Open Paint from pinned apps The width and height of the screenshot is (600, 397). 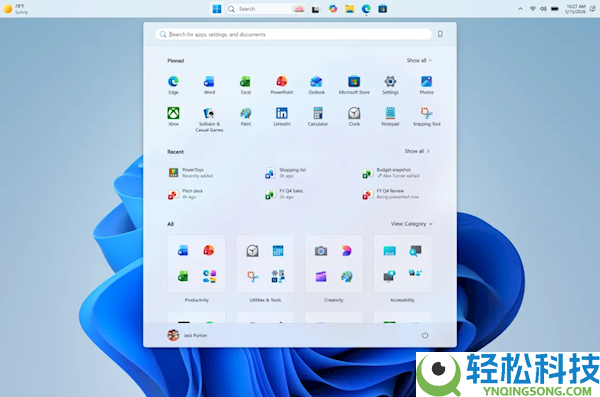(245, 116)
